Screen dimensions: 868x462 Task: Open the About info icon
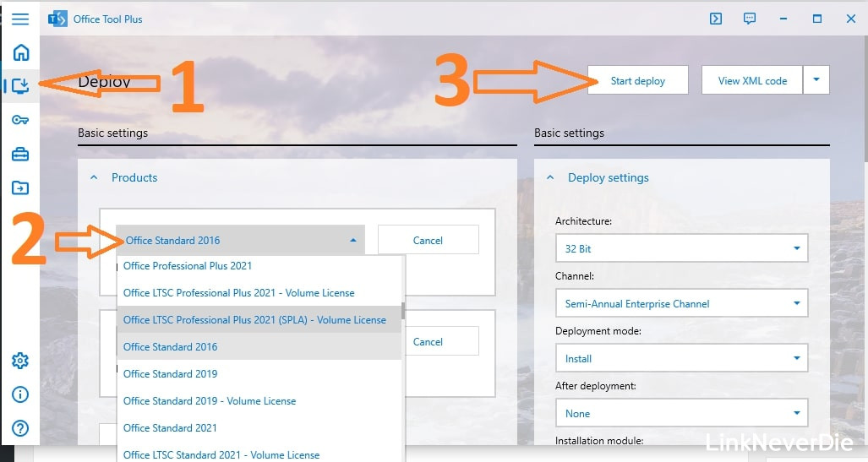pyautogui.click(x=20, y=394)
